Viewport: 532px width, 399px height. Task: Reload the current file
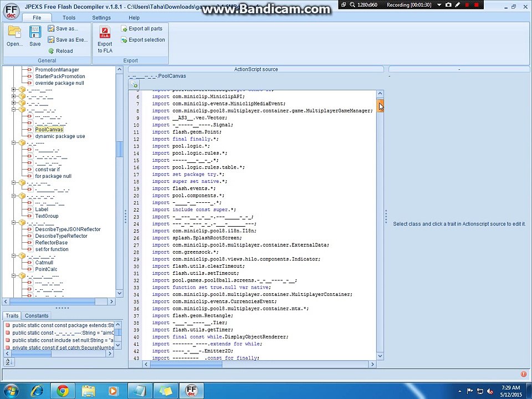coord(61,51)
